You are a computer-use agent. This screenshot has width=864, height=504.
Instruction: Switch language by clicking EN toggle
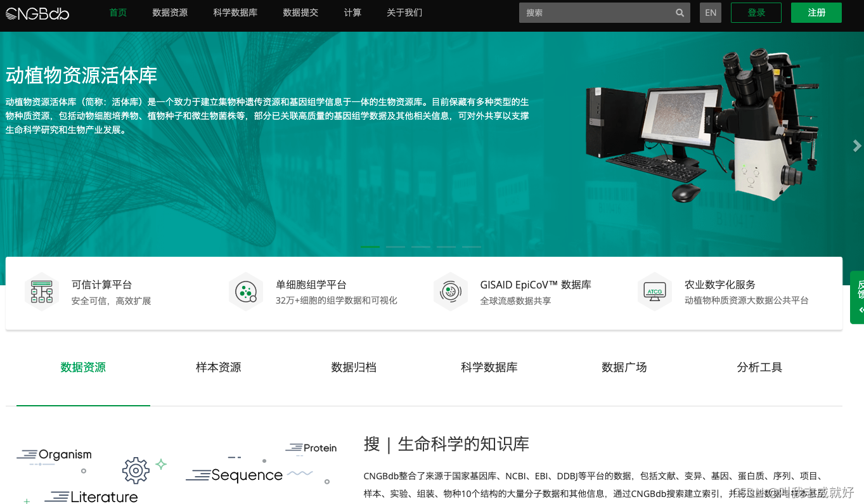coord(710,12)
